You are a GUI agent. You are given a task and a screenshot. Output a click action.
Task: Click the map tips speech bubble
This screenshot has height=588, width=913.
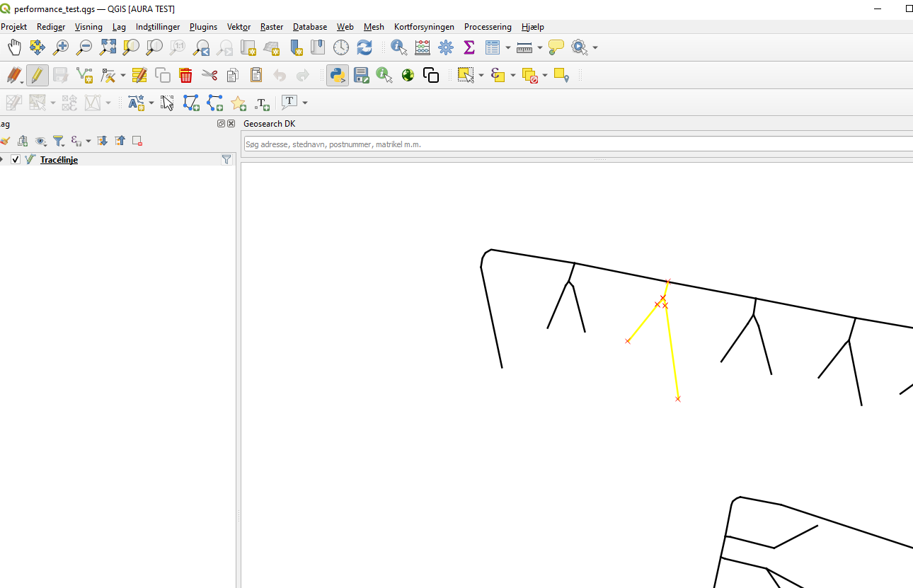(556, 47)
